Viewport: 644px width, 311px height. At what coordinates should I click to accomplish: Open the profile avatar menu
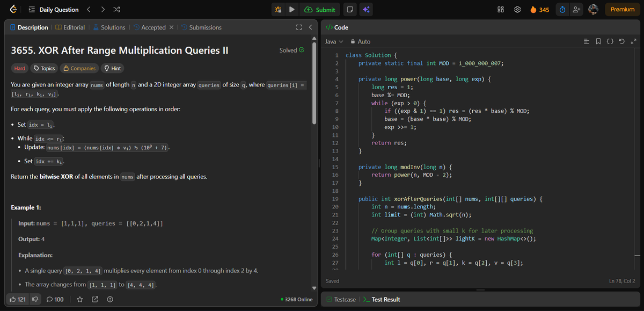[593, 10]
